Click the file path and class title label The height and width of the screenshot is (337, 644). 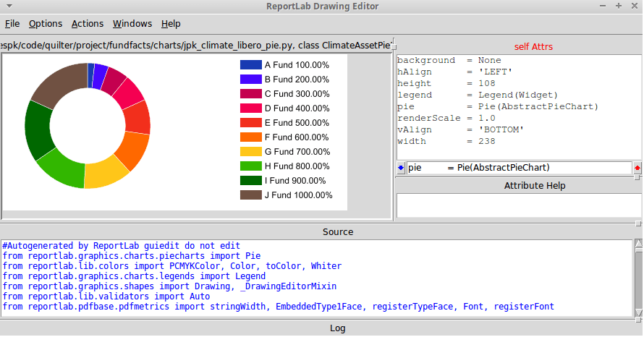tap(195, 45)
